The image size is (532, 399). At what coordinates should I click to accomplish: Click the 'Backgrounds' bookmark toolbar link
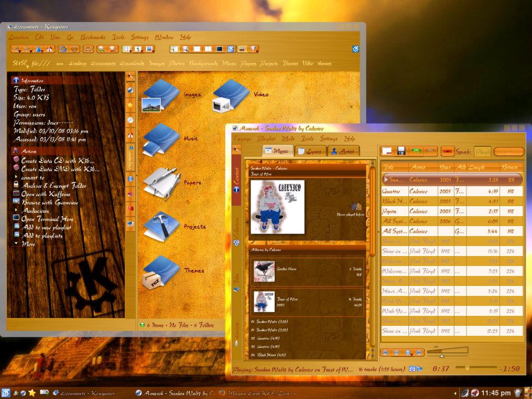click(203, 63)
